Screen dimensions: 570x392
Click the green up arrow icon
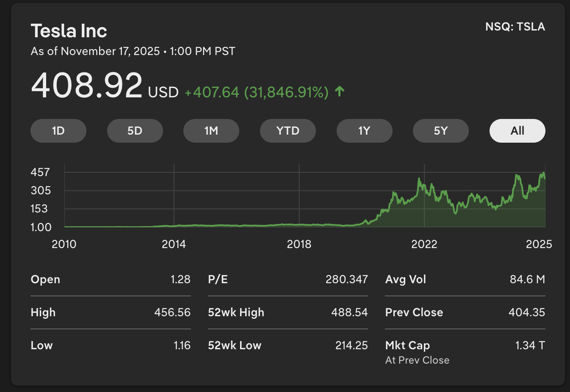point(340,91)
